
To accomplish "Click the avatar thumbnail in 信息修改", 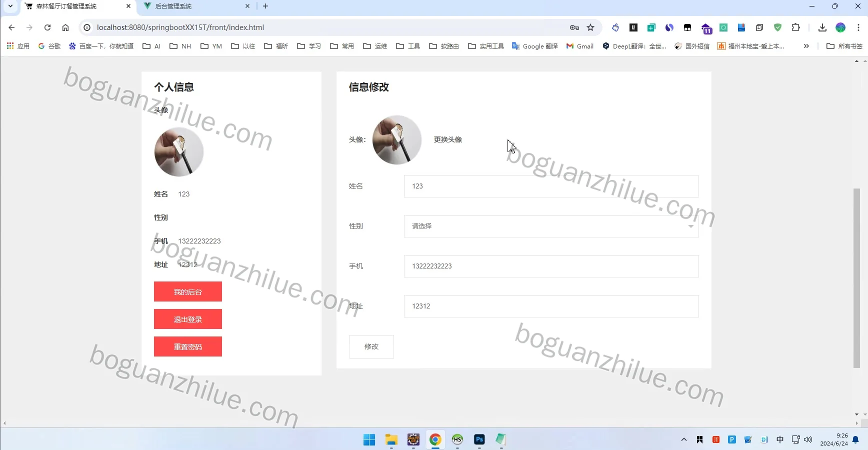I will (397, 139).
